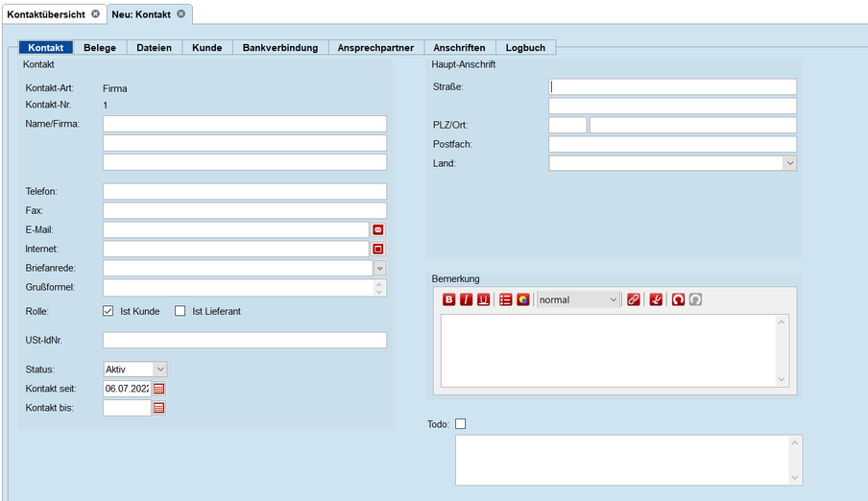Click the Grußformel text field

click(238, 288)
